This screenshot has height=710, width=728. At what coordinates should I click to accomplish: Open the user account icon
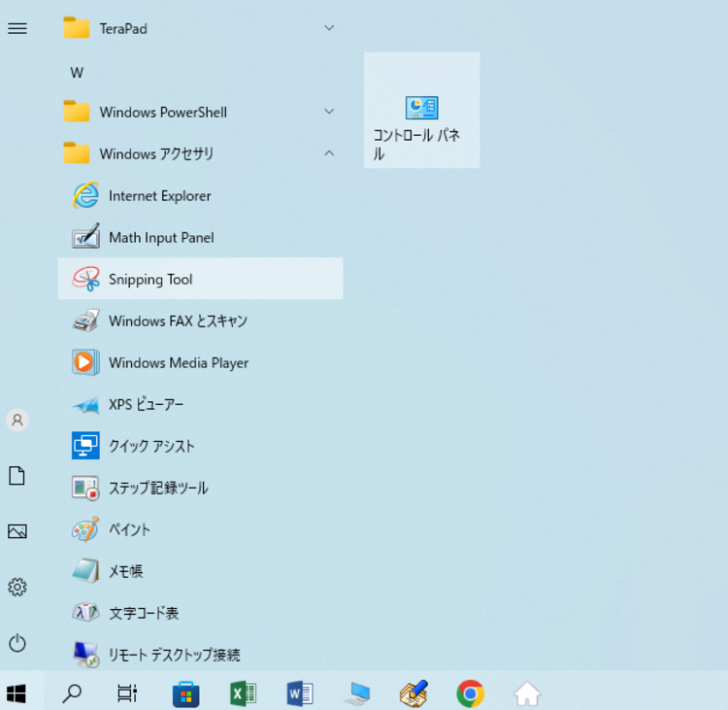pyautogui.click(x=17, y=420)
